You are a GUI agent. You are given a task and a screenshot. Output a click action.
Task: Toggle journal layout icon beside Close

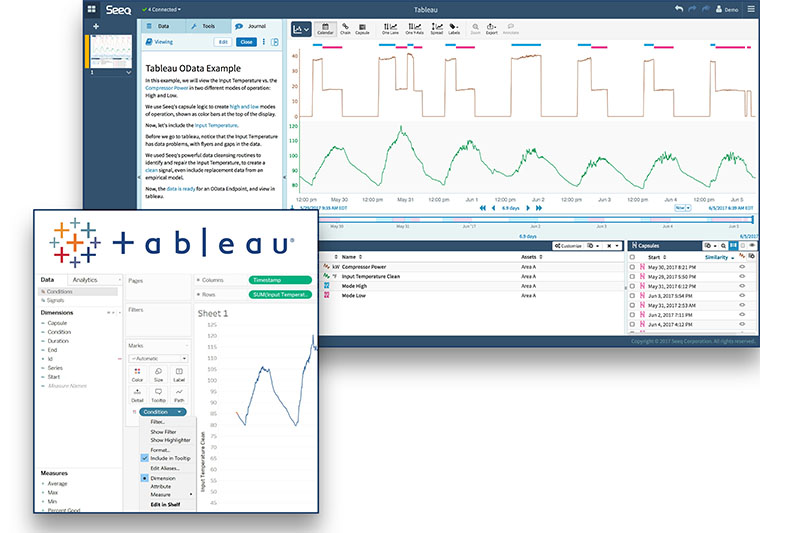pyautogui.click(x=274, y=42)
